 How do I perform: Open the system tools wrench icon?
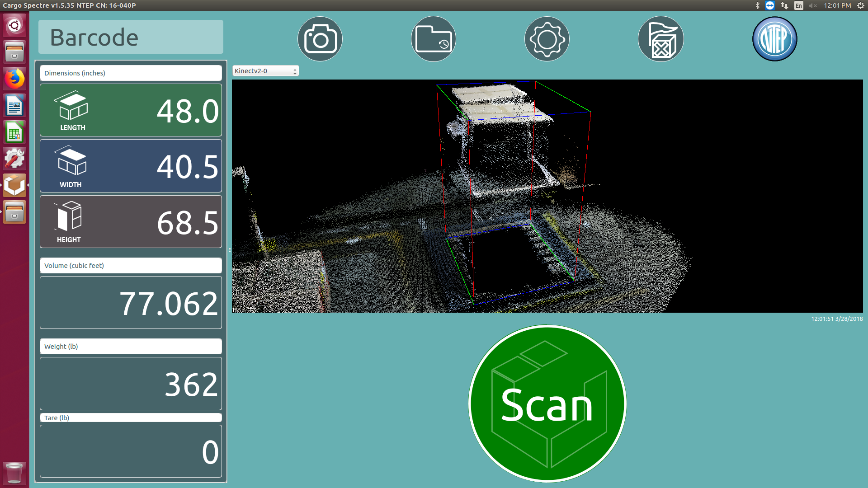(x=14, y=159)
